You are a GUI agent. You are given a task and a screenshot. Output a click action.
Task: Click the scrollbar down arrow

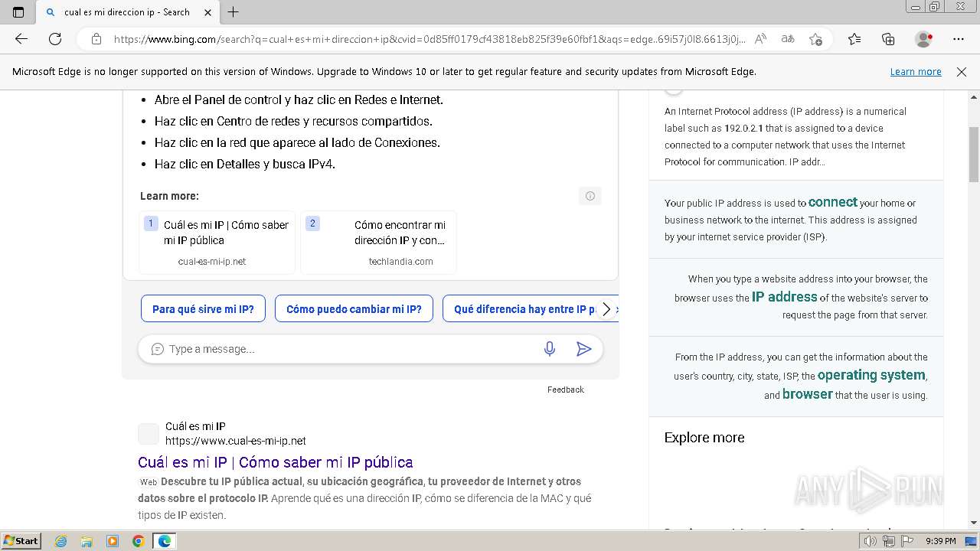974,523
